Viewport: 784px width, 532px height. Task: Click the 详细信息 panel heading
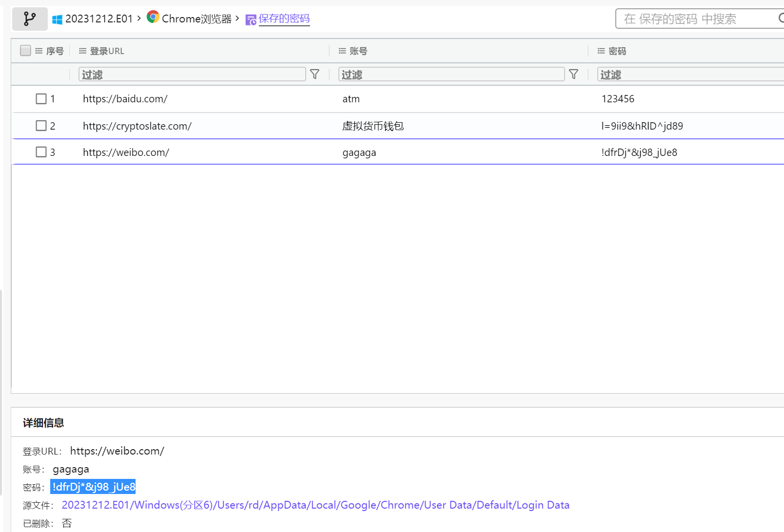43,422
